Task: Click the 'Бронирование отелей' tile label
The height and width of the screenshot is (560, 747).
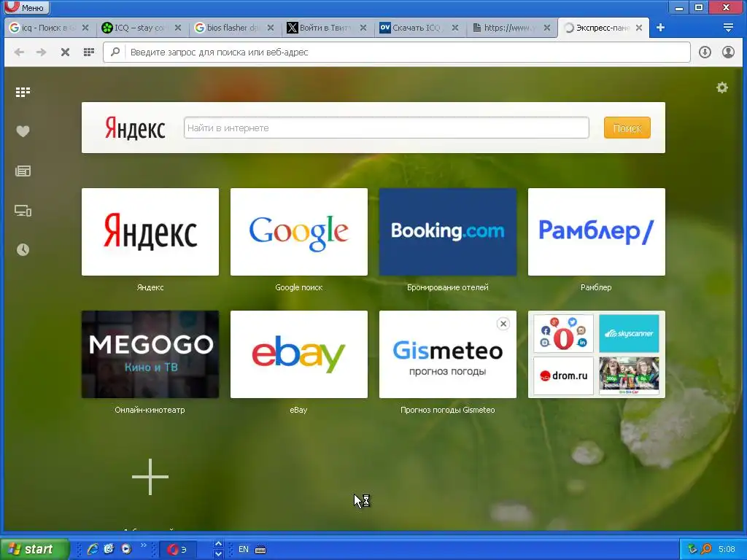Action: click(448, 287)
